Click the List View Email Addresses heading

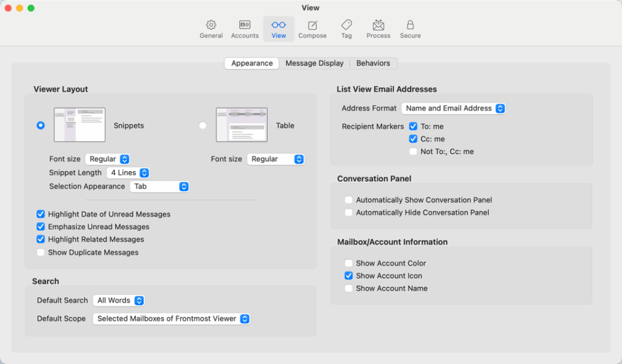point(387,89)
